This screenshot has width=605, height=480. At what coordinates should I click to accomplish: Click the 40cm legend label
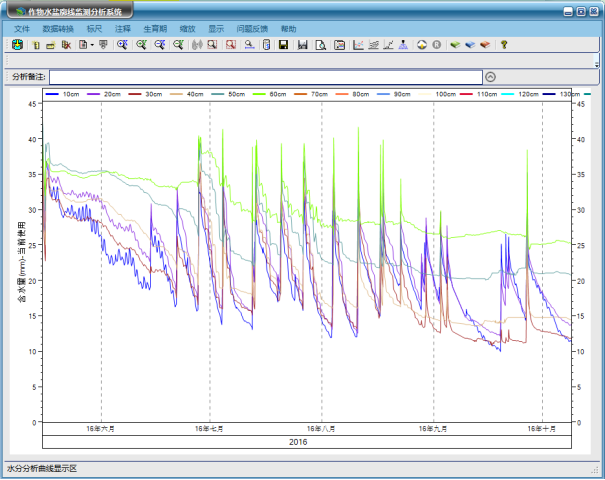point(195,94)
